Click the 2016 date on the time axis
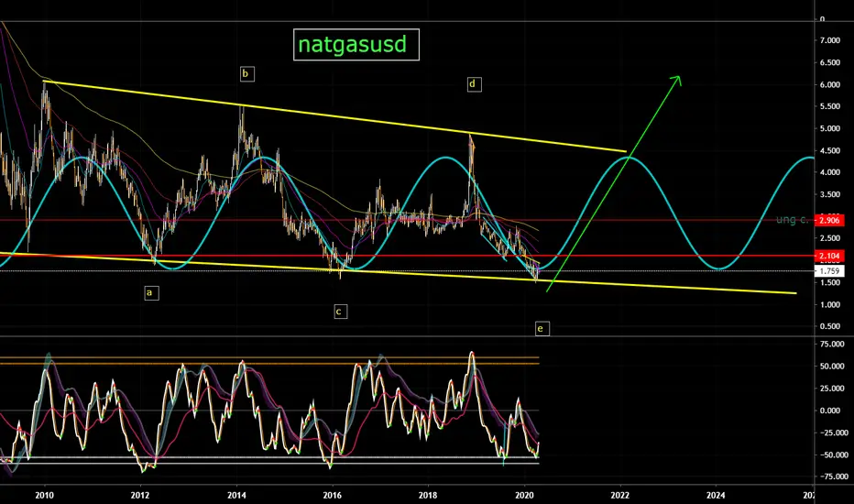 click(333, 495)
